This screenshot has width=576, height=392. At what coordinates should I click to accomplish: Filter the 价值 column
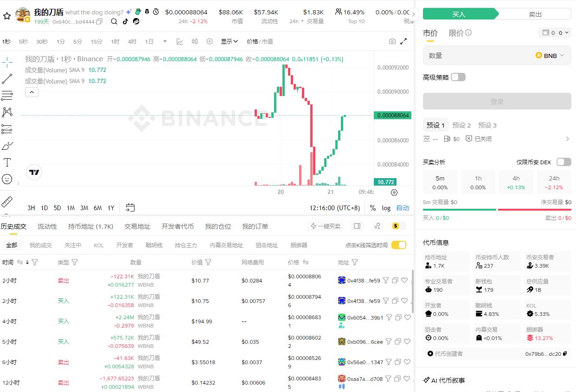point(208,262)
